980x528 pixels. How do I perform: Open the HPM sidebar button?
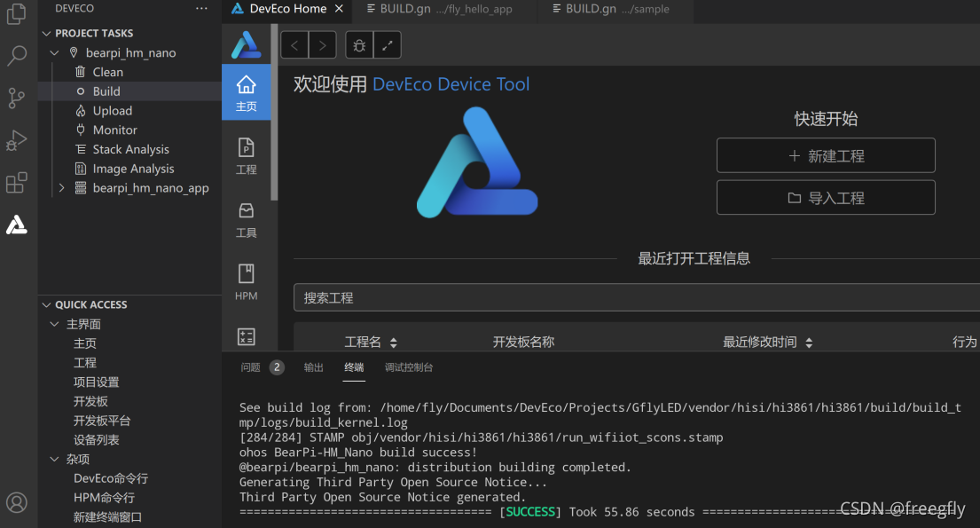pyautogui.click(x=247, y=282)
